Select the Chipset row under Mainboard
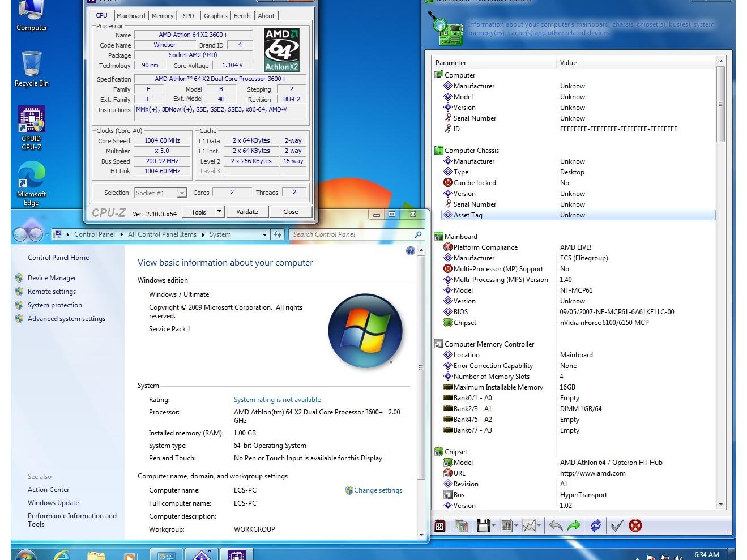Viewport: 747px width, 560px height. tap(464, 323)
